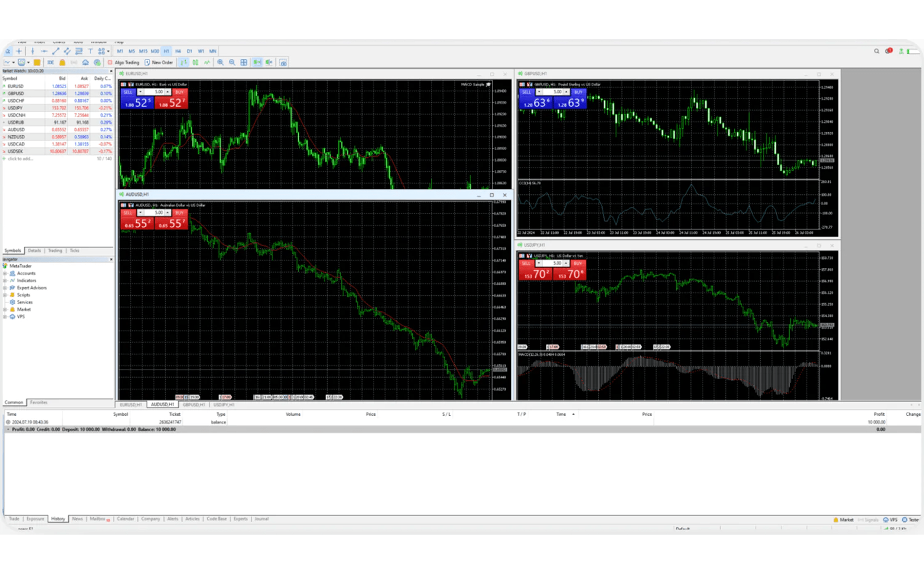Open search with the magnifier icon
The image size is (924, 574).
tap(876, 51)
